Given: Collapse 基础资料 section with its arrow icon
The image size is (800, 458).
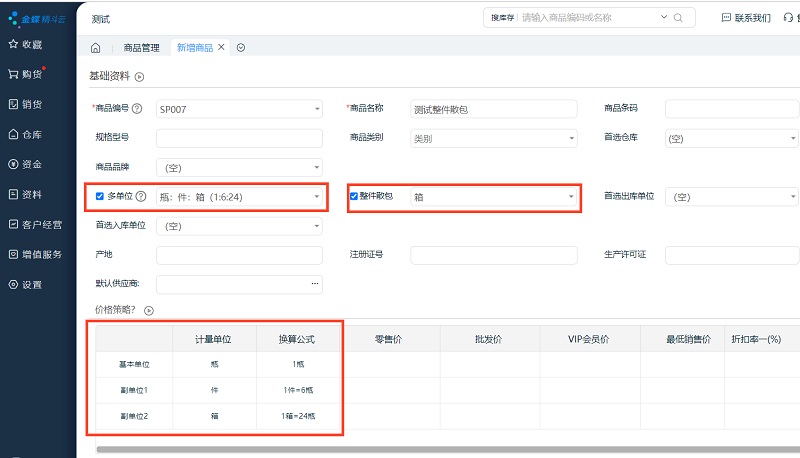Looking at the screenshot, I should point(140,77).
